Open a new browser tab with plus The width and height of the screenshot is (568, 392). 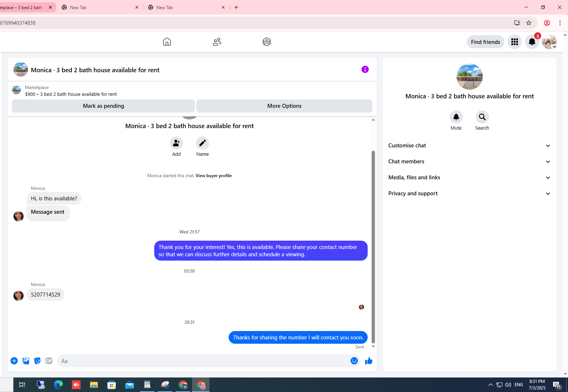point(236,7)
